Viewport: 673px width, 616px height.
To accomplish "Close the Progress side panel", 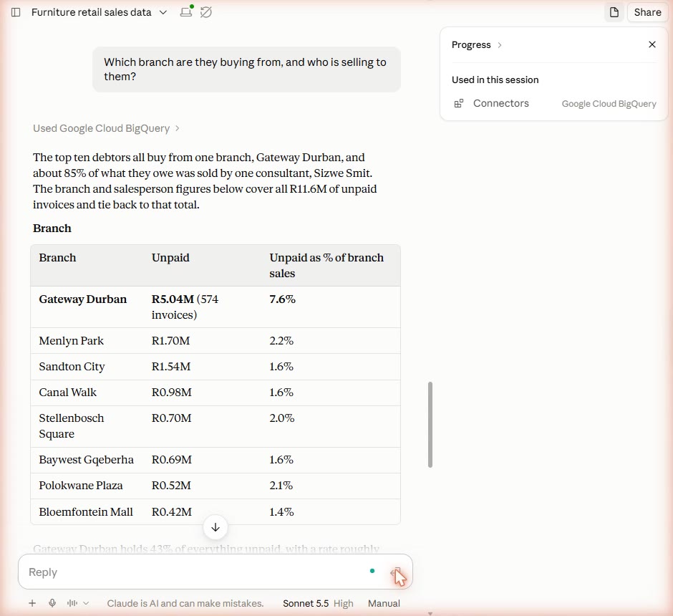I will [x=652, y=44].
